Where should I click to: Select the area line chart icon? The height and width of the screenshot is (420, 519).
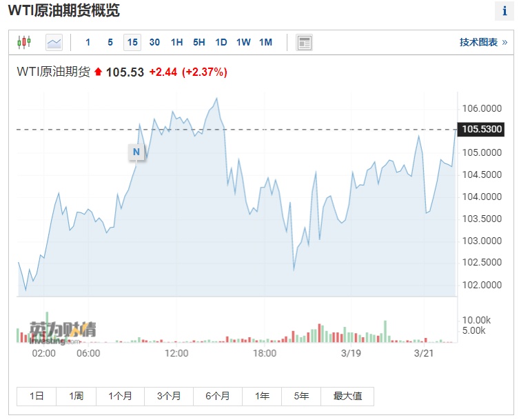pos(54,42)
